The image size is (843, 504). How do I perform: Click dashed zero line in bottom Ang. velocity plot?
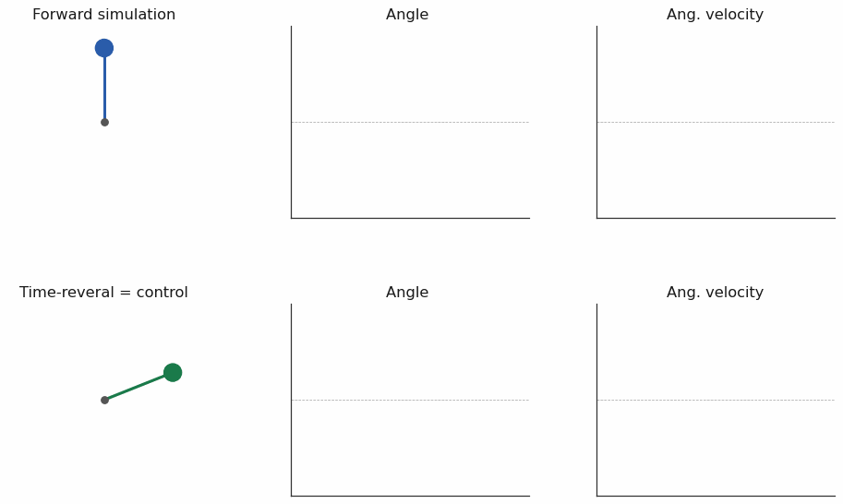[716, 400]
